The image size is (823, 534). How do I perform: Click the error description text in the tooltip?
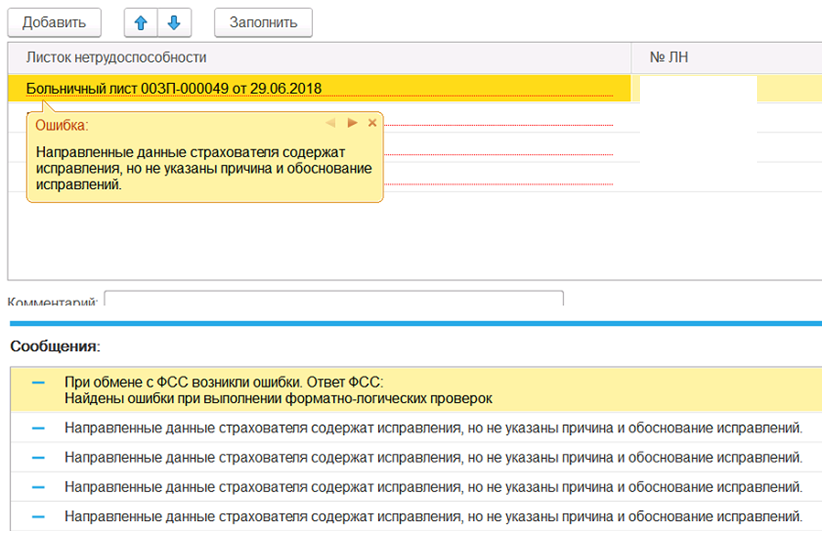tap(204, 168)
